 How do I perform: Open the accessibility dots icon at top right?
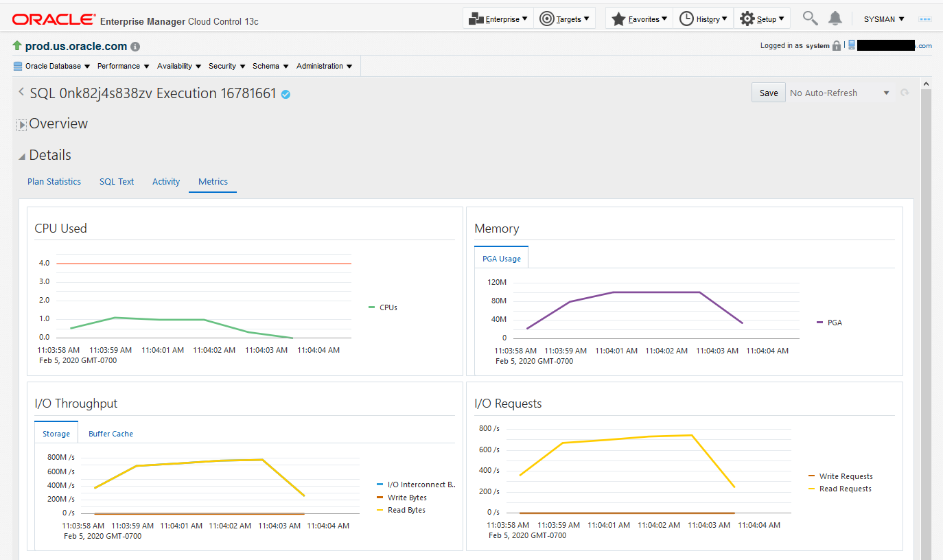924,19
